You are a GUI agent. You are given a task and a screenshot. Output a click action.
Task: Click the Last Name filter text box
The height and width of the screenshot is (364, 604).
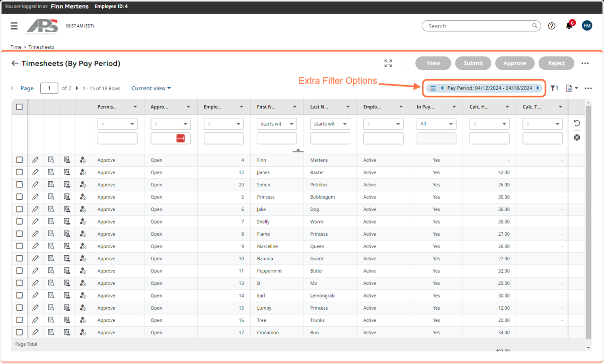point(330,138)
